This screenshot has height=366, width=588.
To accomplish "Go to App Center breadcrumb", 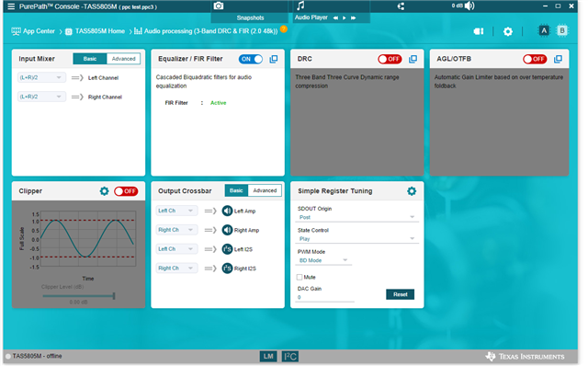I will (39, 31).
